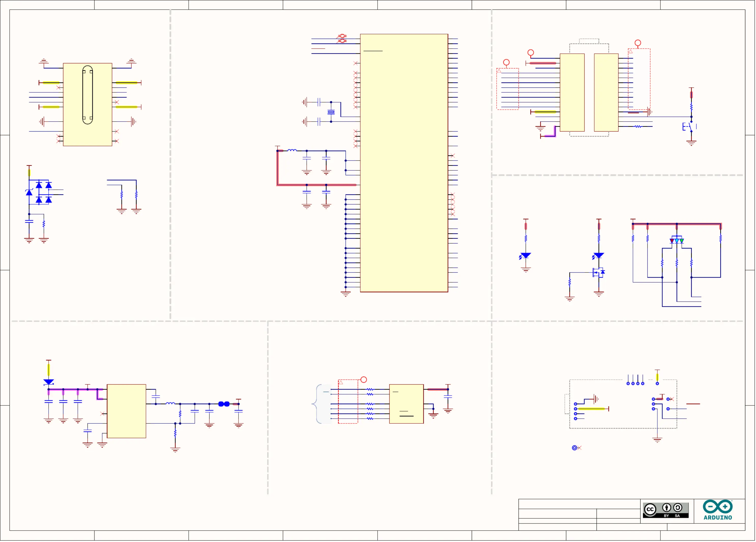756x542 pixels.
Task: Click the crystal oscillator symbol beside the microcontroller
Action: (331, 112)
